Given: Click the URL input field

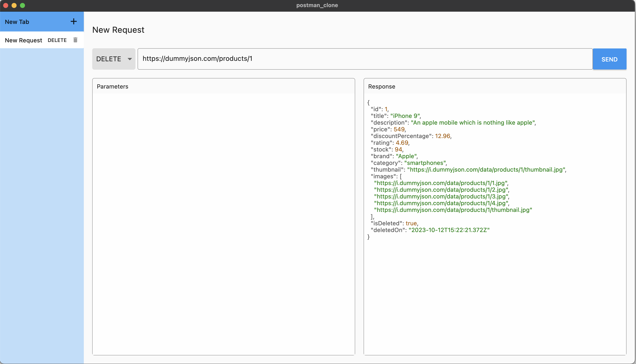Looking at the screenshot, I should (365, 59).
